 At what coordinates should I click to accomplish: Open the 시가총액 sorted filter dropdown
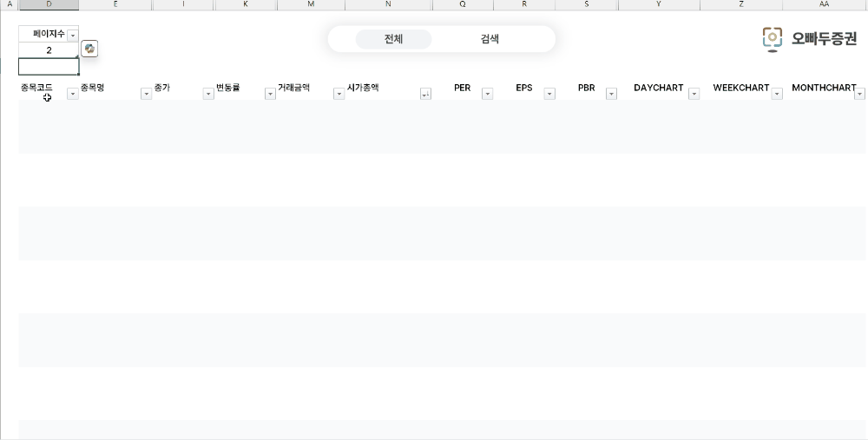click(425, 94)
